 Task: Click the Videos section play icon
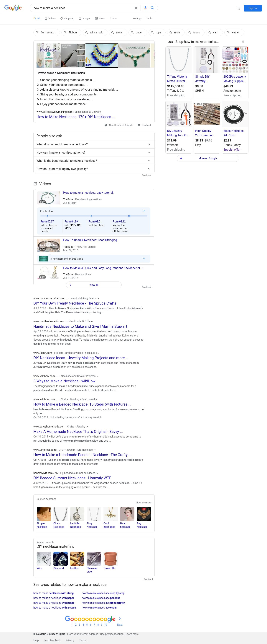click(35, 184)
